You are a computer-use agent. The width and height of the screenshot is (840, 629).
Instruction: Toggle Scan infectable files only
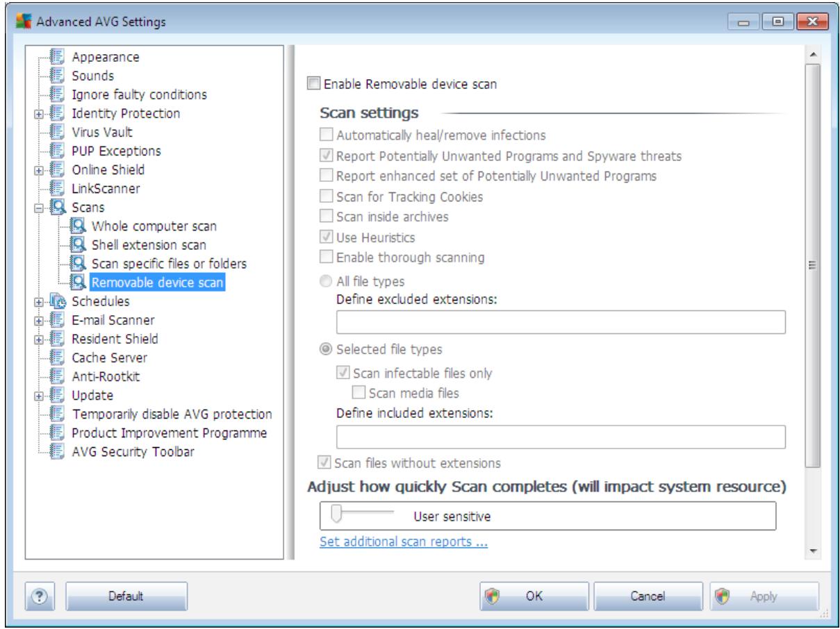[x=342, y=373]
